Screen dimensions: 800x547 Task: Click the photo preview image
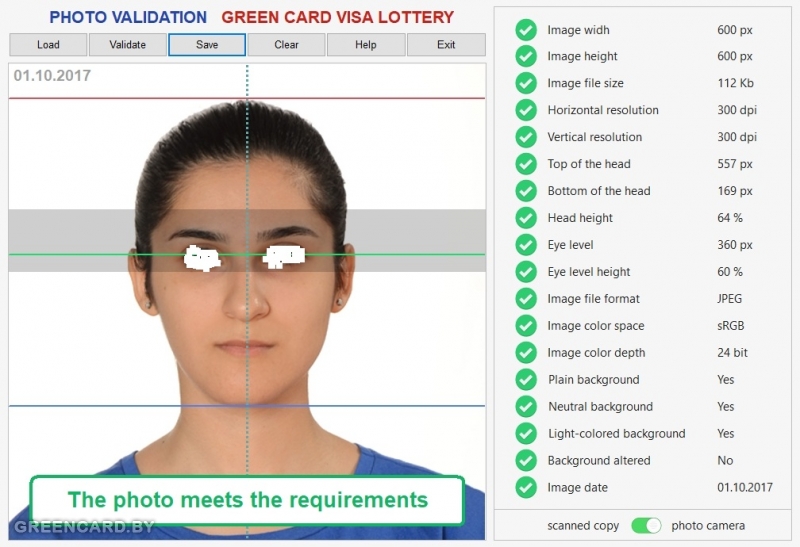click(247, 301)
